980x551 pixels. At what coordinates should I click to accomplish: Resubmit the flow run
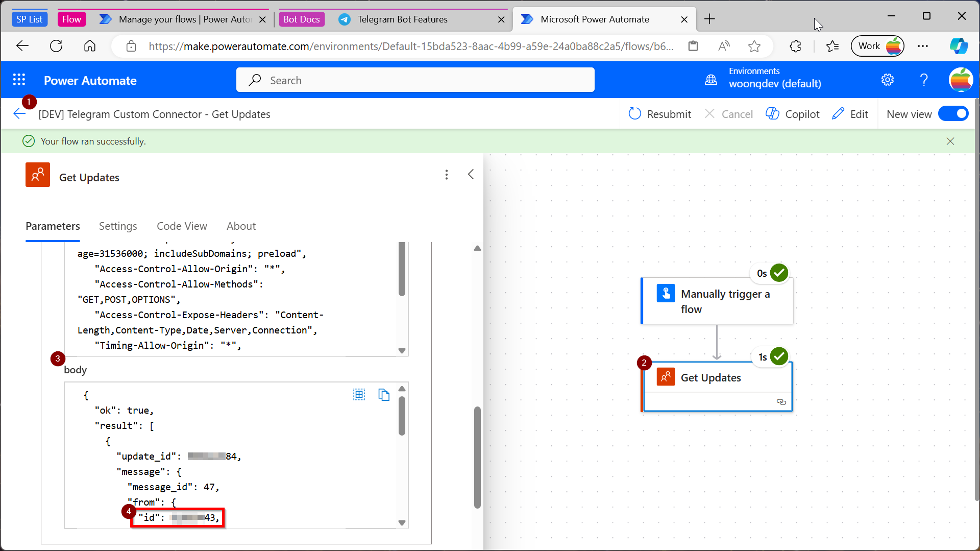tap(659, 114)
